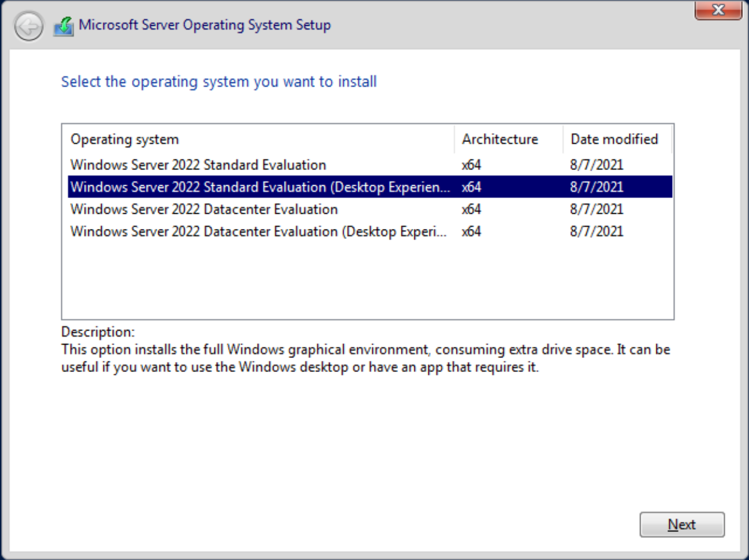Click empty area below the OS list entries

point(367,281)
